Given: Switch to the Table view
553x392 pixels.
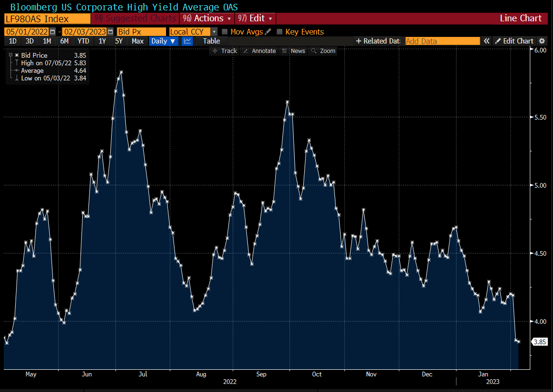Looking at the screenshot, I should 211,41.
